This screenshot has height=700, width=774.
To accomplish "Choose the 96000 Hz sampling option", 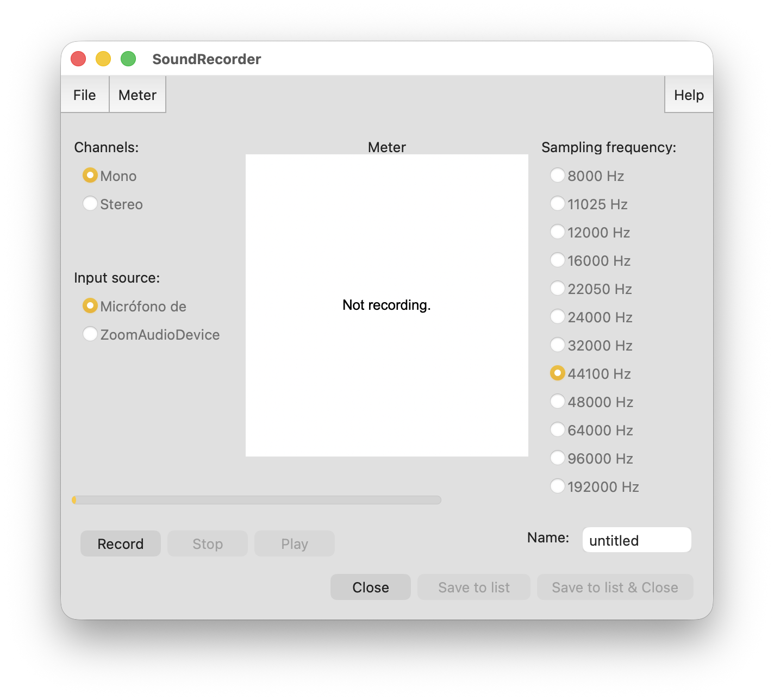I will pyautogui.click(x=558, y=458).
